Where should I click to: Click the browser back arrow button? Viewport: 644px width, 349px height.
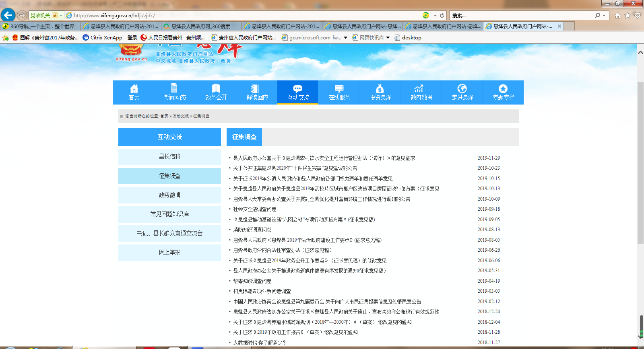[8, 15]
